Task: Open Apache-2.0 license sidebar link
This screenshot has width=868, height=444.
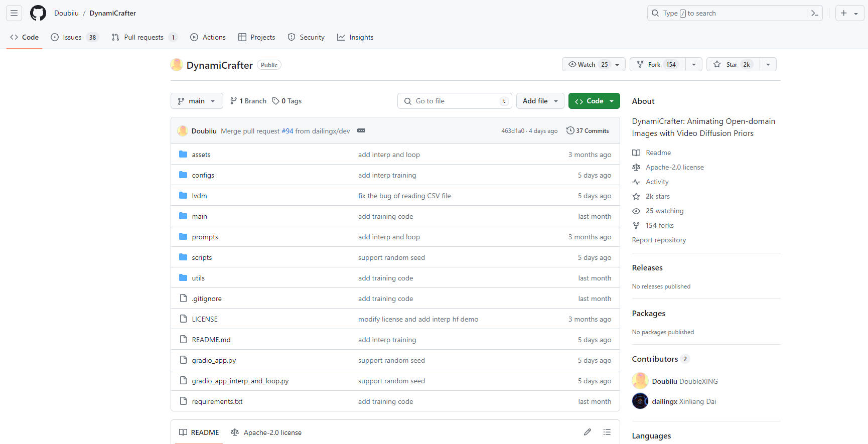Action: 668,167
